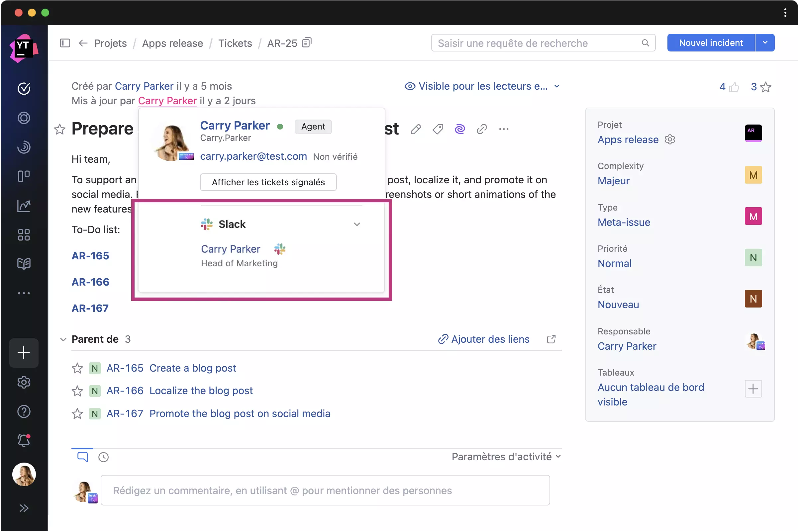Click the search query input field

click(536, 43)
